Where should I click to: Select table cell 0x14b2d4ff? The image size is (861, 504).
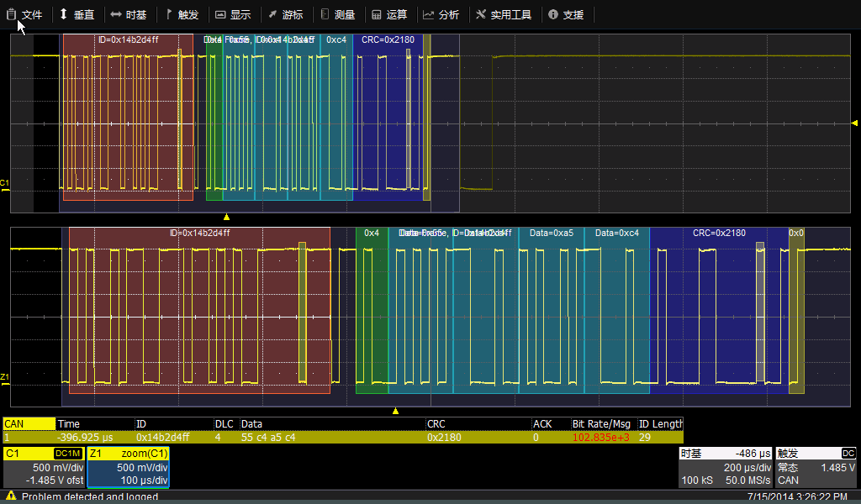(x=162, y=438)
